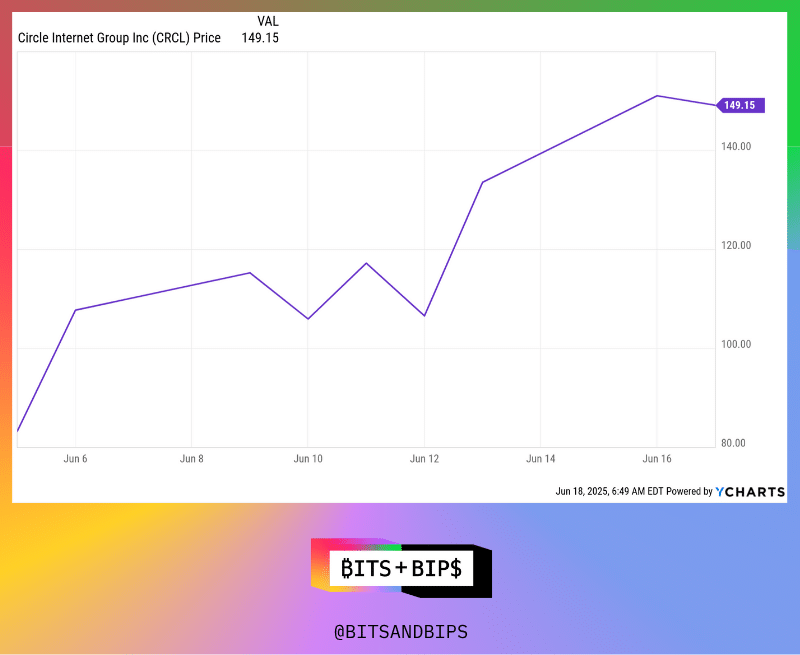This screenshot has height=655, width=800.
Task: Click the YCharts logo
Action: click(750, 492)
